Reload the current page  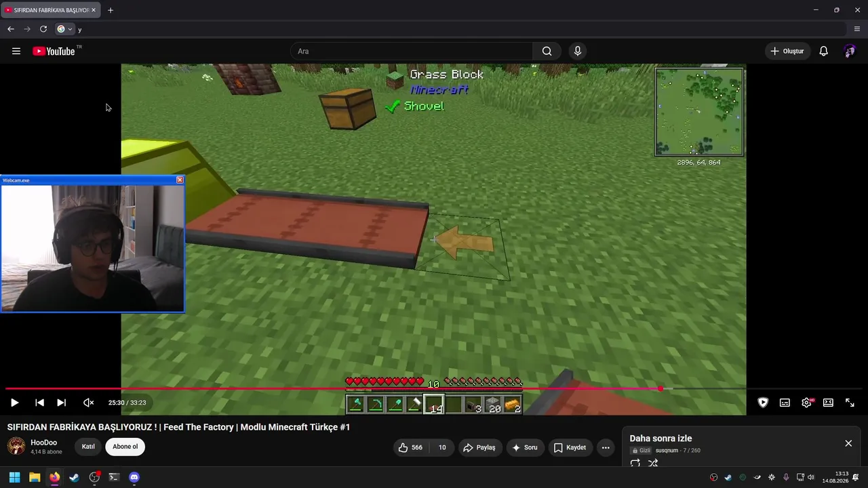click(x=43, y=29)
